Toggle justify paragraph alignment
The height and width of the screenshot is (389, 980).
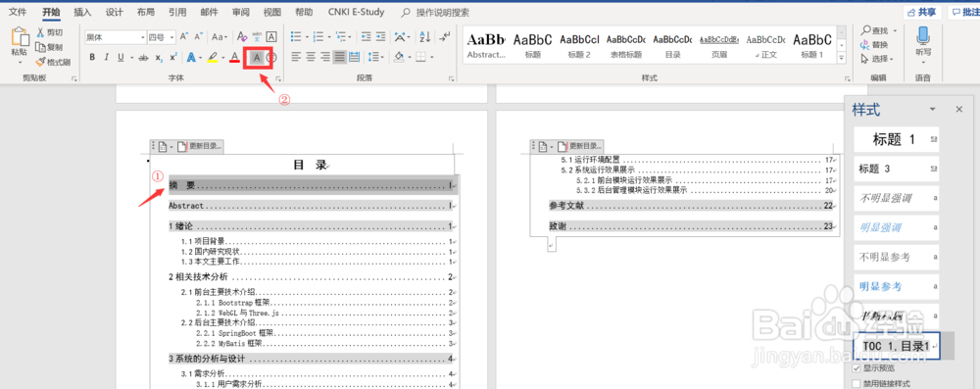coord(339,58)
